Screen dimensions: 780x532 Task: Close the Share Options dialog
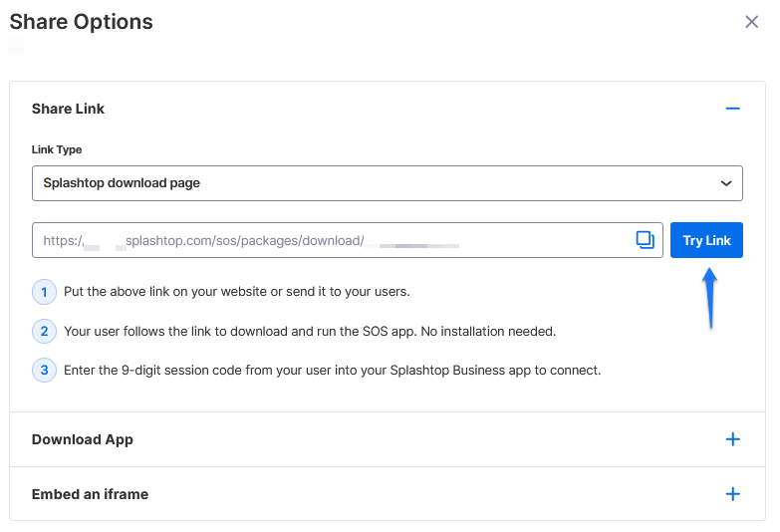pos(751,21)
